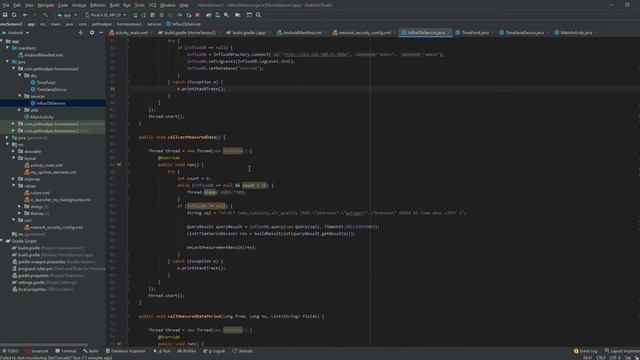This screenshot has height=360, width=640.
Task: Open the Layout Inspector panel
Action: pyautogui.click(x=622, y=351)
